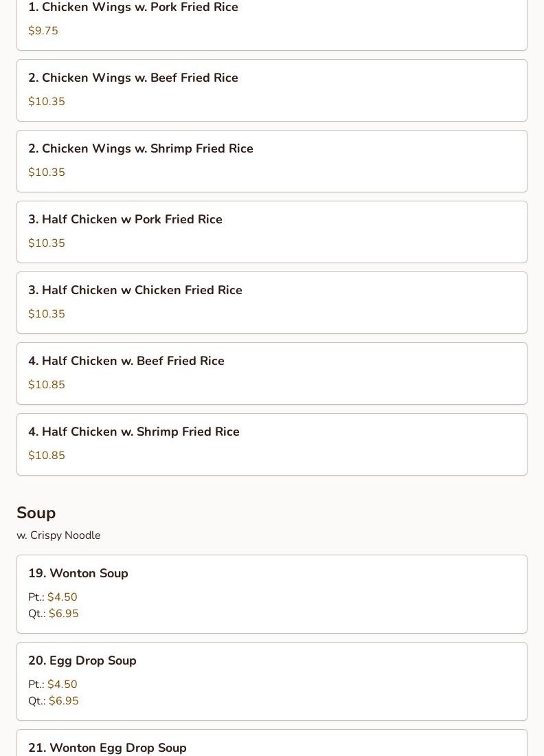Select the 20. Egg Drop Soup item
This screenshot has width=544, height=756.
click(272, 681)
